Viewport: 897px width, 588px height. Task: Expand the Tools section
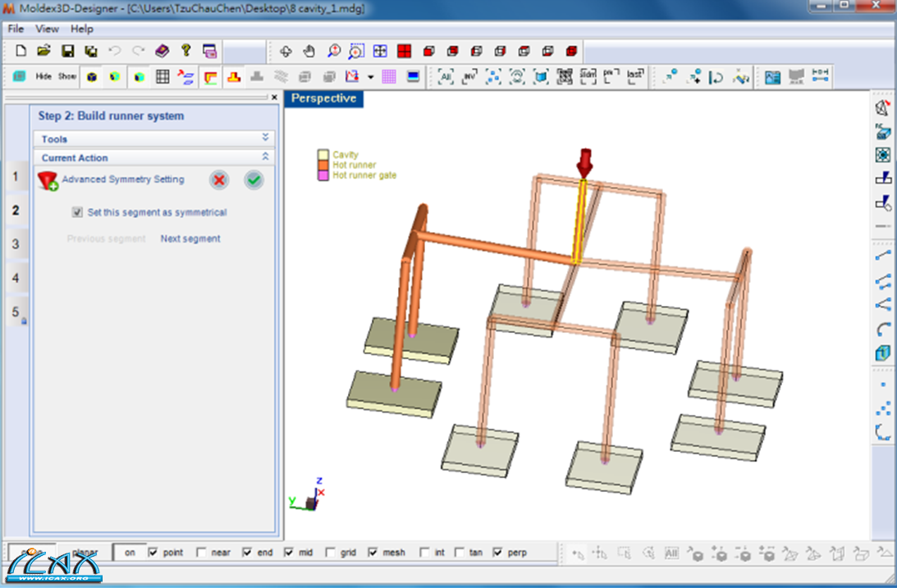[x=265, y=138]
